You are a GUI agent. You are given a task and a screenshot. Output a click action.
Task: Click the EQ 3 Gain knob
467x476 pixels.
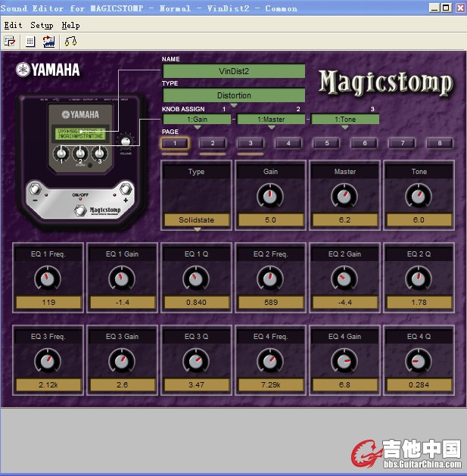122,361
